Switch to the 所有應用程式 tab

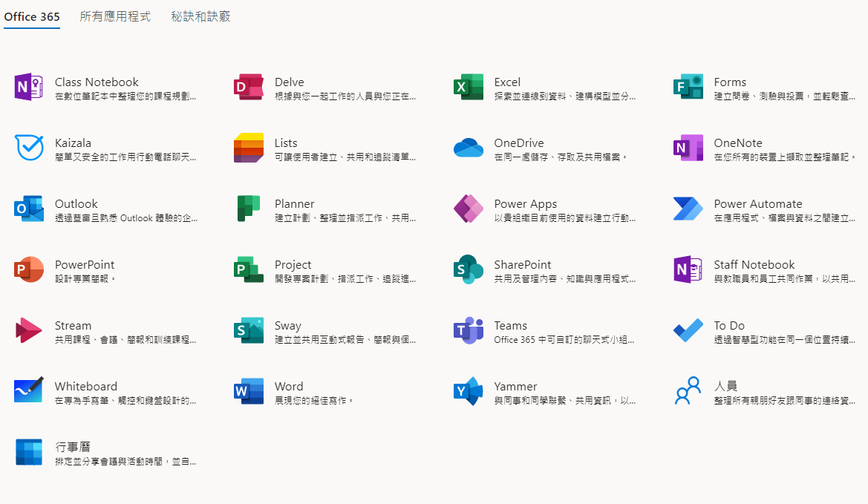pyautogui.click(x=115, y=16)
